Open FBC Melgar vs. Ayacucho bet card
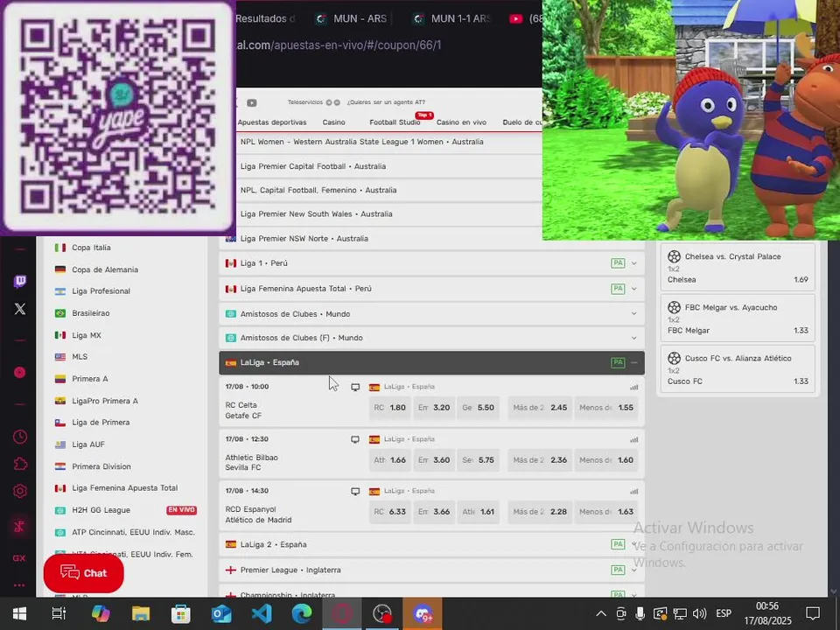 [738, 318]
